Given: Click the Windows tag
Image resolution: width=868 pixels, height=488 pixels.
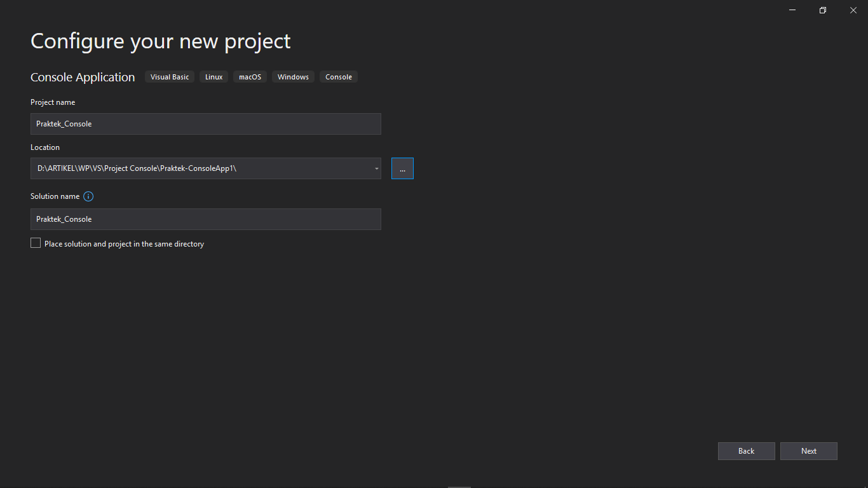Looking at the screenshot, I should (x=293, y=77).
